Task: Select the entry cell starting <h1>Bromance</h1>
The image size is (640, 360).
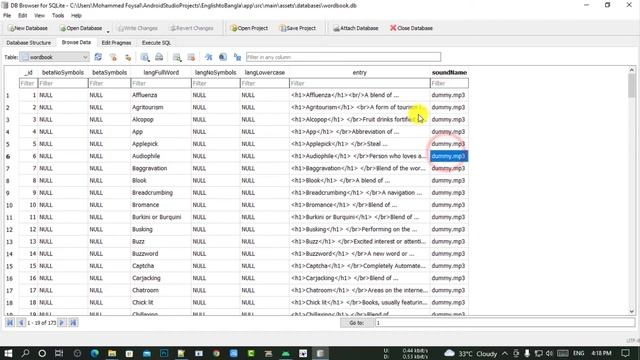Action: (x=360, y=205)
